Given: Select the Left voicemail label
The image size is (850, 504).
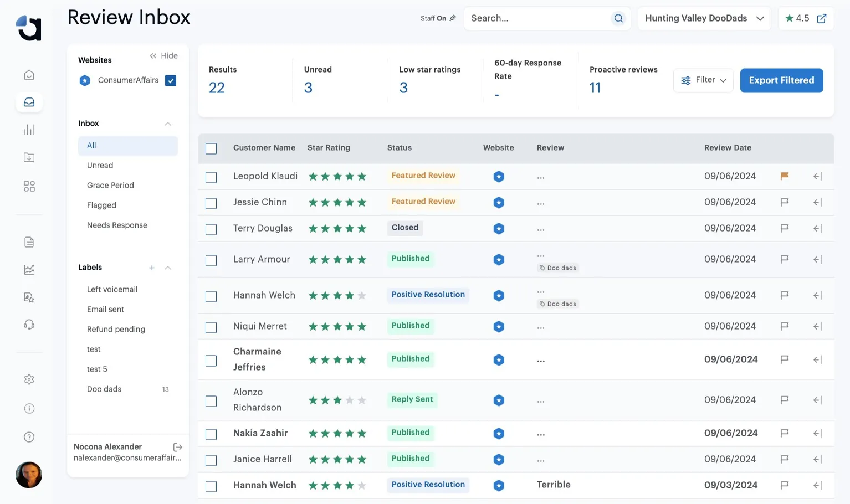Looking at the screenshot, I should [112, 290].
